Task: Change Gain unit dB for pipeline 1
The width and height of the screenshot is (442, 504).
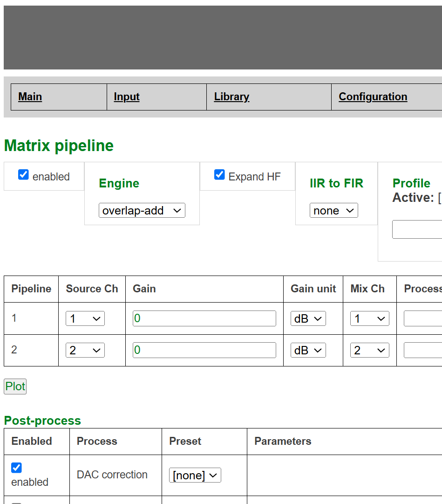Action: point(308,318)
